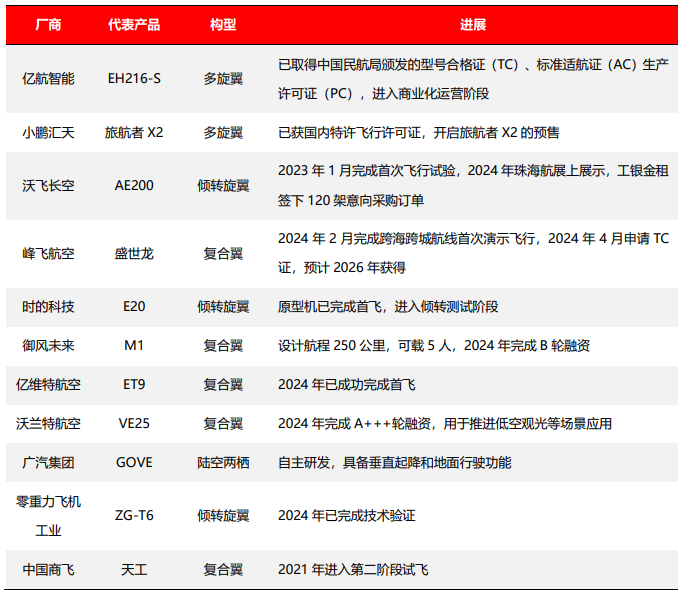Select the 亿维特航空 manufacturer cell
The width and height of the screenshot is (685, 600).
(48, 385)
